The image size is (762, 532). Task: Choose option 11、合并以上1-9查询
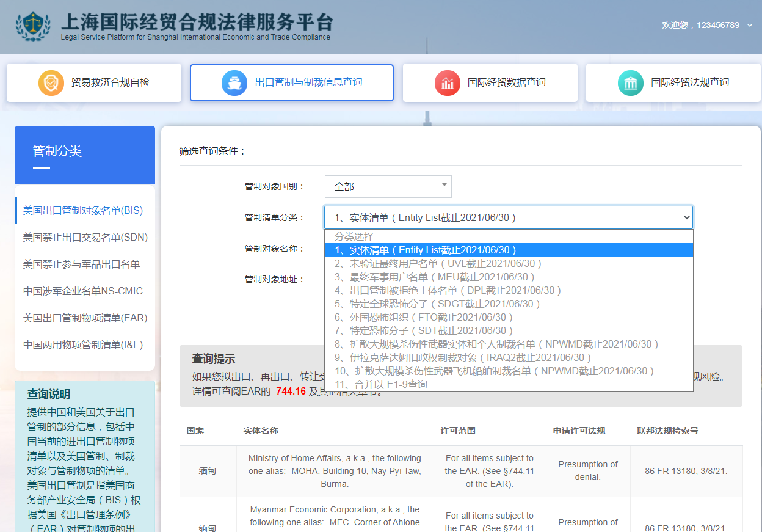tap(509, 384)
